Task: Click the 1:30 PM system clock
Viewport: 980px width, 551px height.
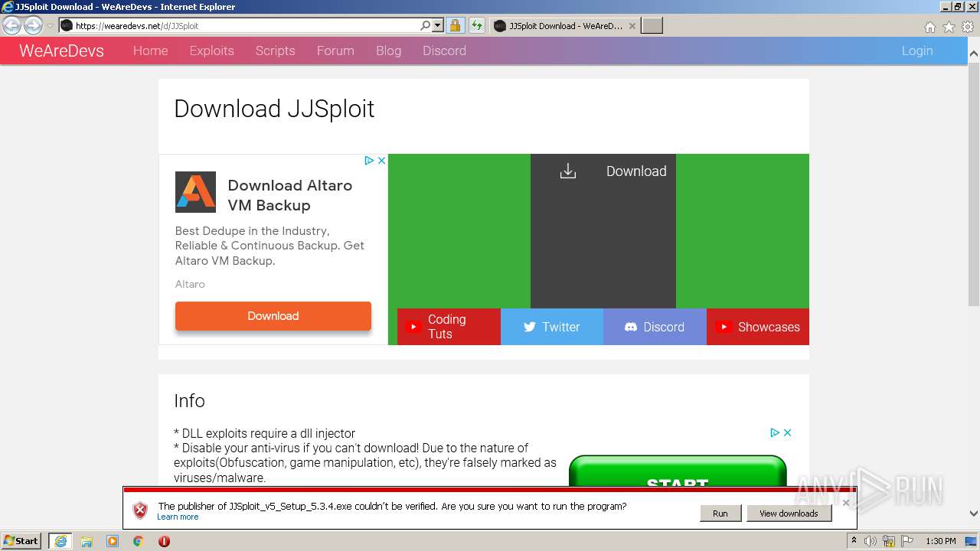Action: pyautogui.click(x=941, y=541)
